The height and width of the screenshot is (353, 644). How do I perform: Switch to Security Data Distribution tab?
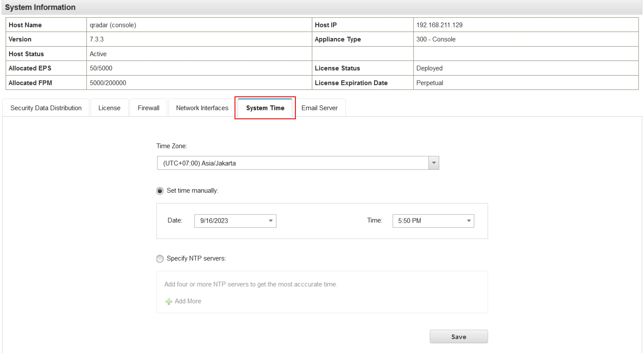[46, 108]
